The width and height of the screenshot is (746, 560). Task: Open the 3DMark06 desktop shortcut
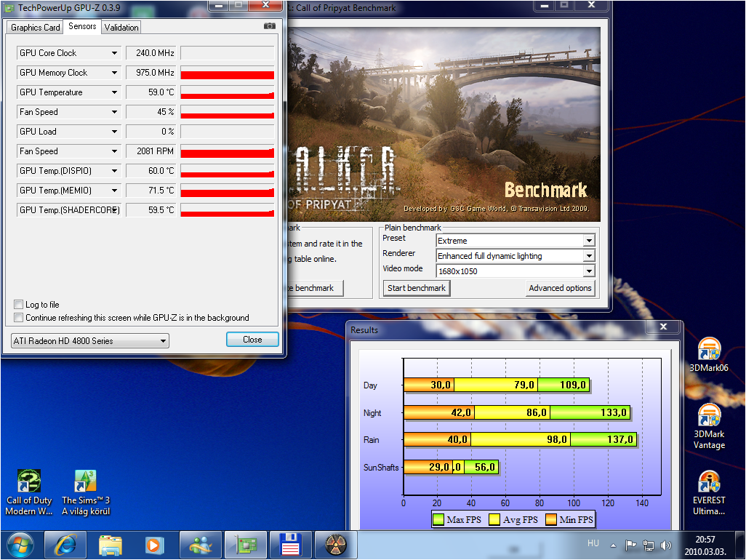[709, 355]
